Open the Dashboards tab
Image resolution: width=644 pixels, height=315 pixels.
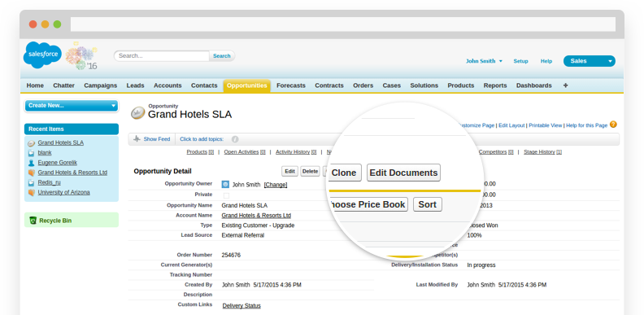[534, 85]
